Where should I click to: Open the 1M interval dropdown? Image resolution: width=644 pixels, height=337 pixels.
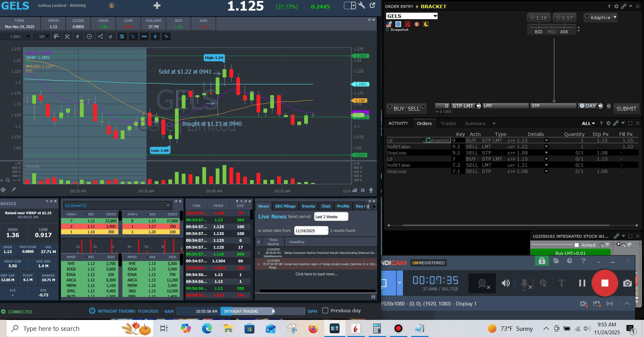(43, 37)
